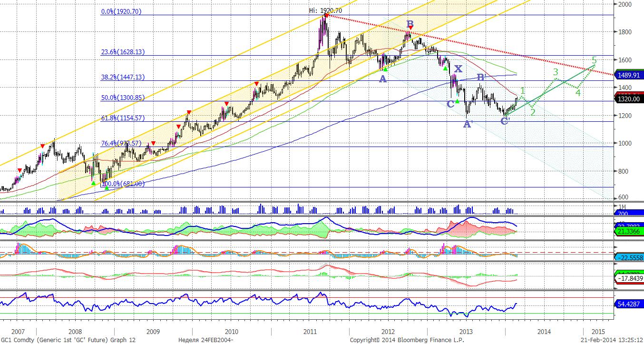This screenshot has width=644, height=344.
Task: Click the 1000 price axis label
Action: (x=625, y=143)
